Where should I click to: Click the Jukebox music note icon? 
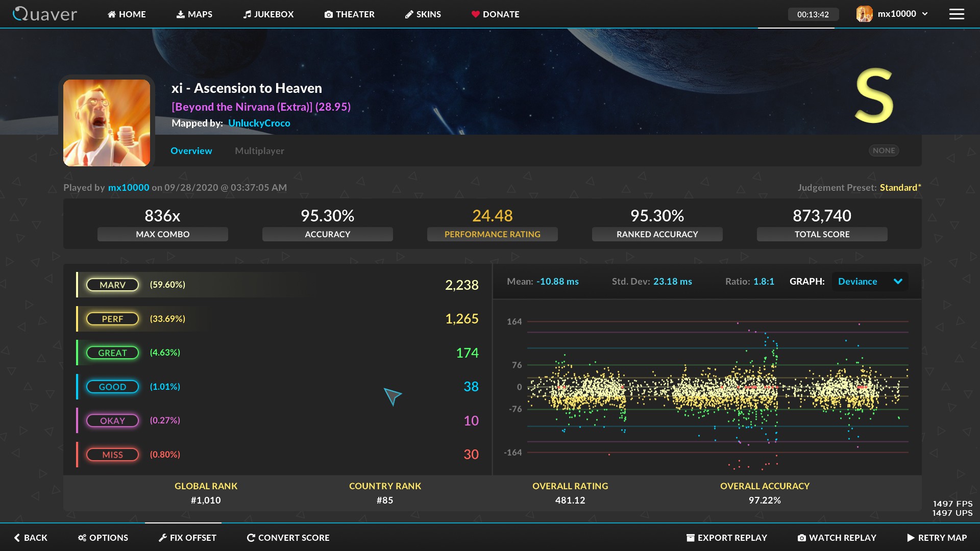pyautogui.click(x=247, y=14)
